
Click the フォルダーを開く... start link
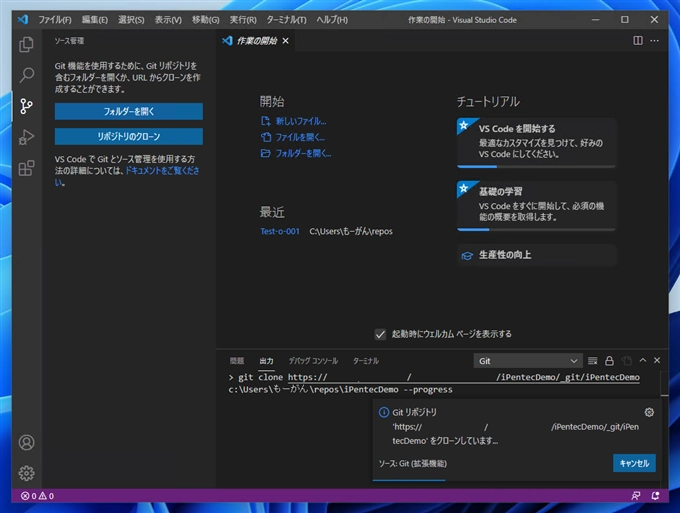coord(303,154)
